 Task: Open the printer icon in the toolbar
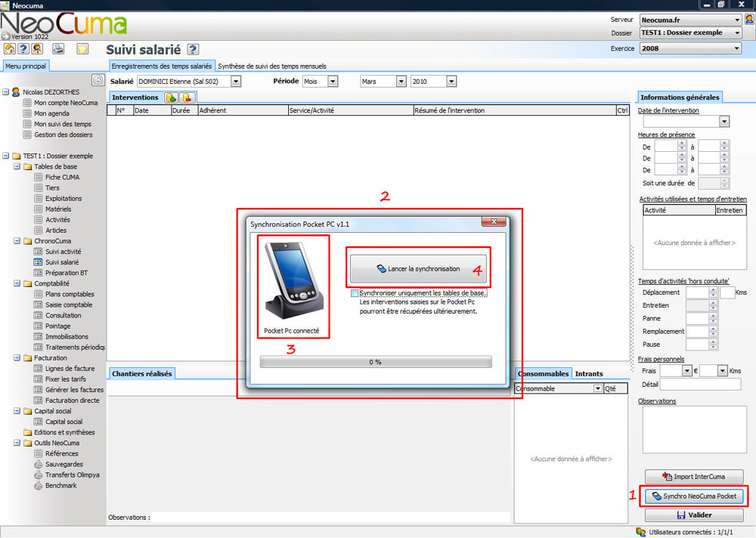coord(58,48)
